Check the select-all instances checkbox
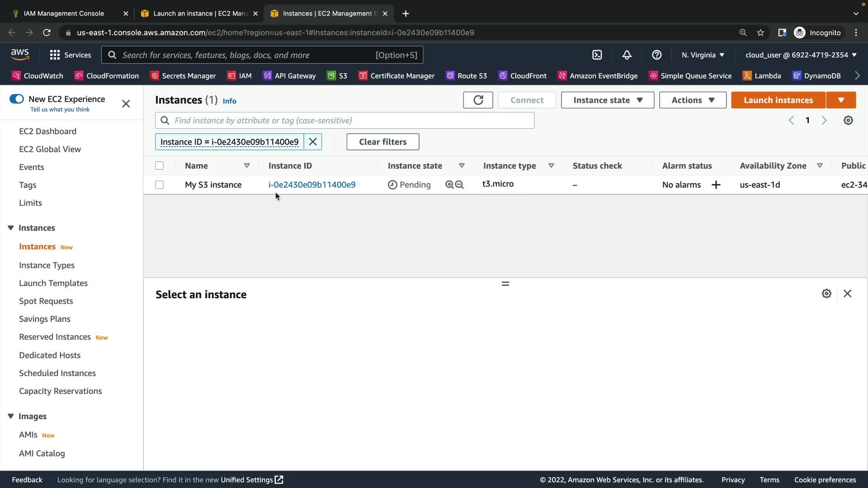The width and height of the screenshot is (868, 488). (159, 166)
